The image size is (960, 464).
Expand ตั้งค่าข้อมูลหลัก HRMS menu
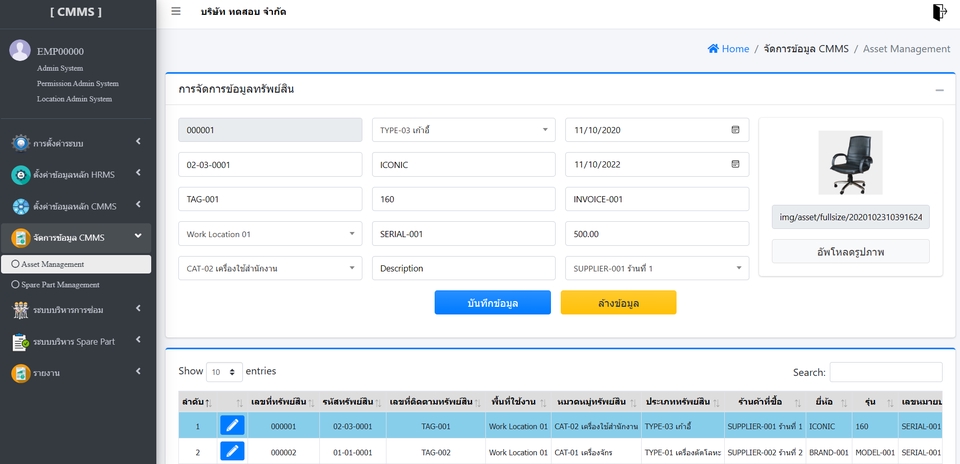pos(78,175)
